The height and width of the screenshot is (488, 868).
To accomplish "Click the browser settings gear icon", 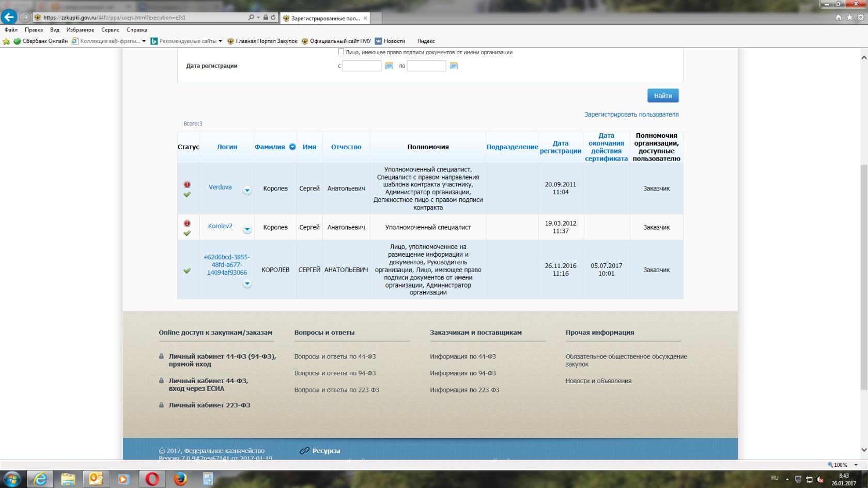I will [861, 17].
